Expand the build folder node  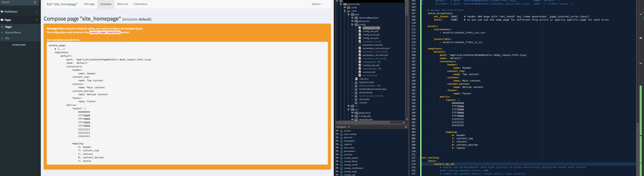345,8
